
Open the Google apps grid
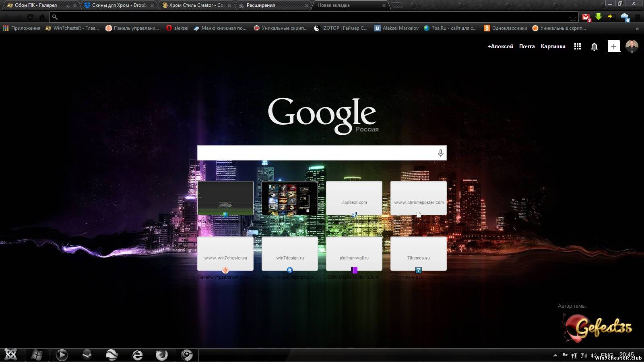tap(578, 46)
